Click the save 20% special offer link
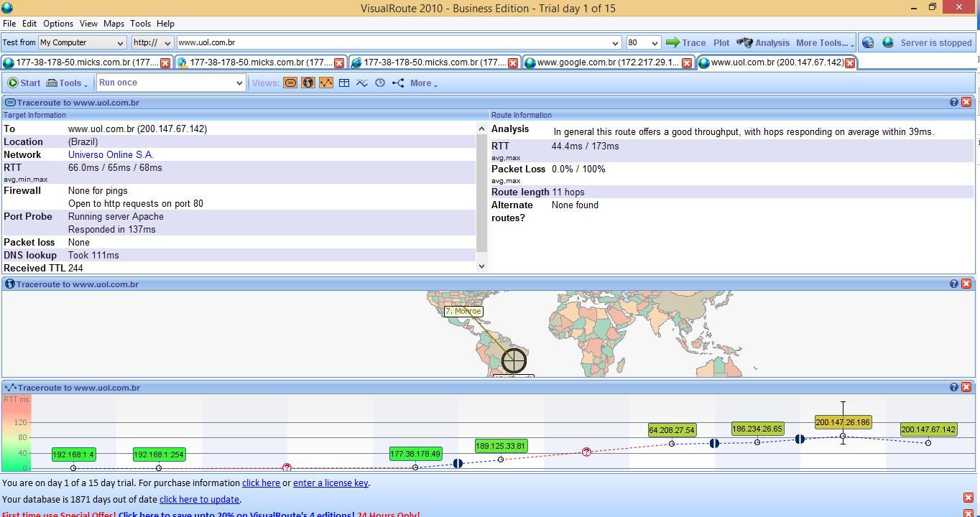 pos(236,514)
